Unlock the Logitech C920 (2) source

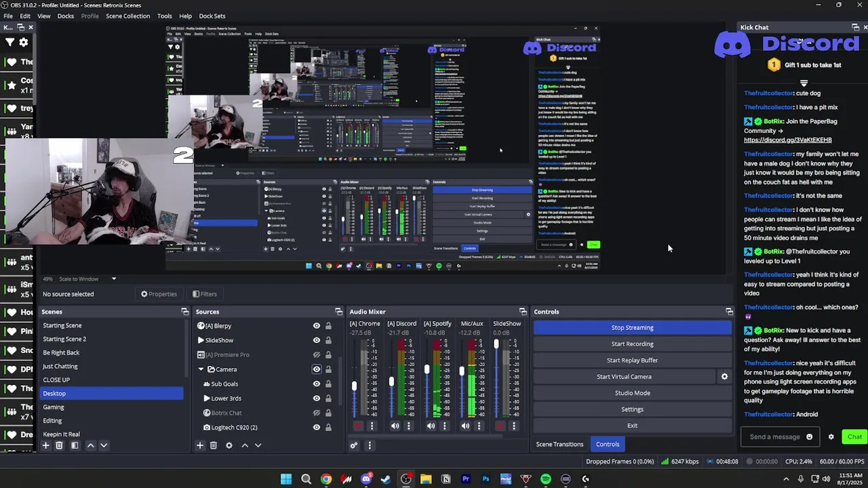click(x=328, y=428)
